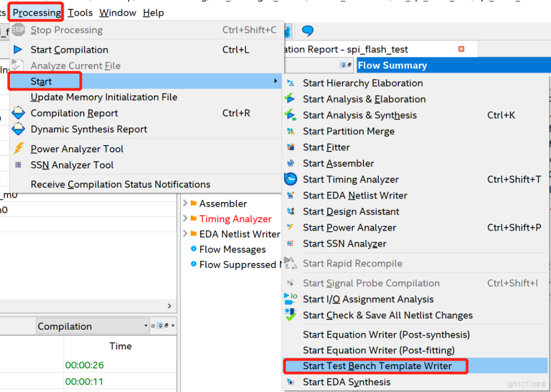Choose Start EDA Synthesis entry
The width and height of the screenshot is (551, 392).
click(x=416, y=382)
